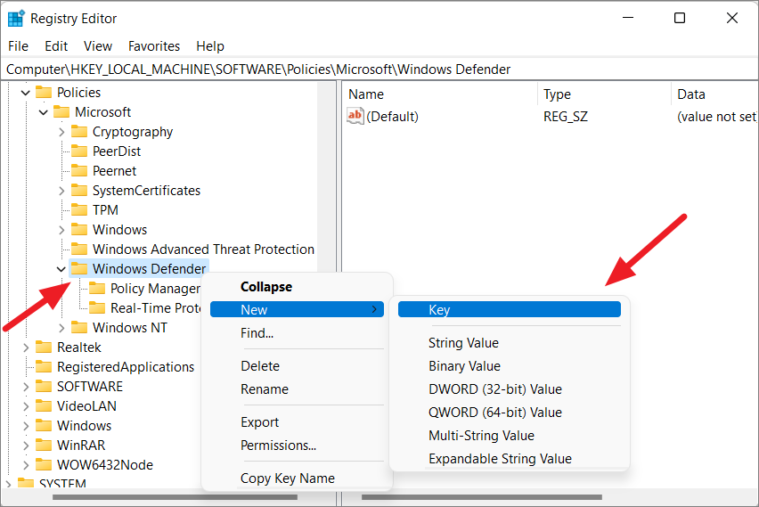This screenshot has width=759, height=507.
Task: Click the Windows Advanced Threat Protection folder icon
Action: [x=79, y=249]
